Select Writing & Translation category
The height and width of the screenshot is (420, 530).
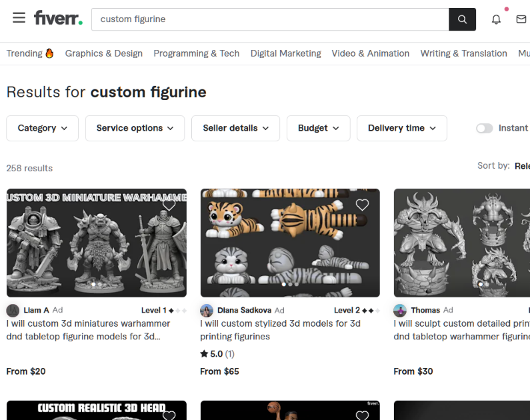[x=463, y=53]
